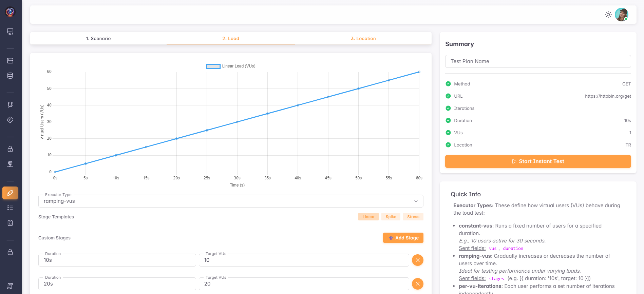Click the Method check icon in Summary
Screen dimensions: 644x294
click(x=448, y=84)
